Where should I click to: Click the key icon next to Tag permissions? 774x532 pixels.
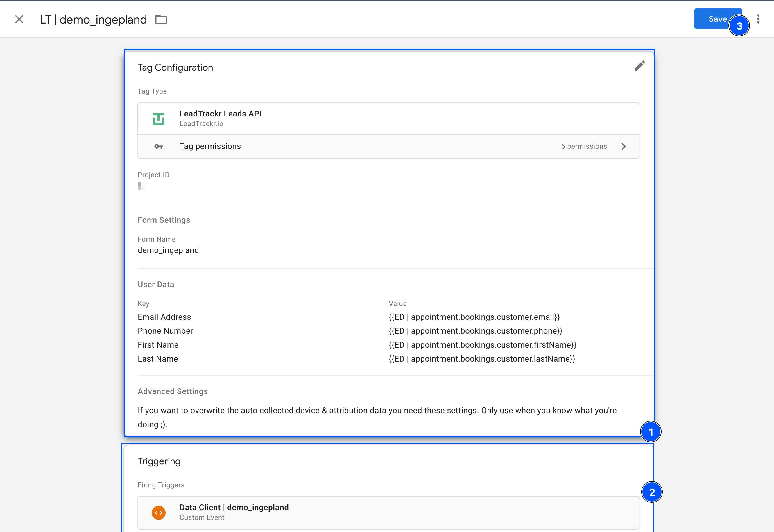point(158,147)
